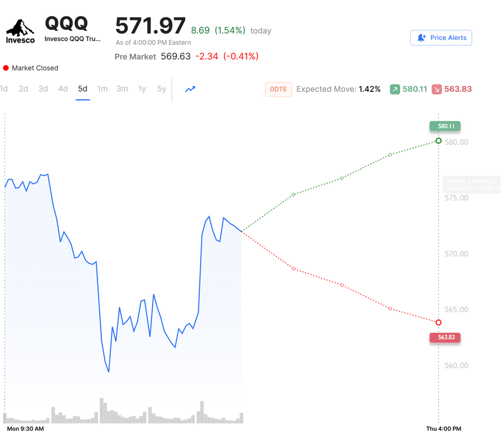The width and height of the screenshot is (501, 448).
Task: Click the Invesco logo icon
Action: [x=20, y=31]
